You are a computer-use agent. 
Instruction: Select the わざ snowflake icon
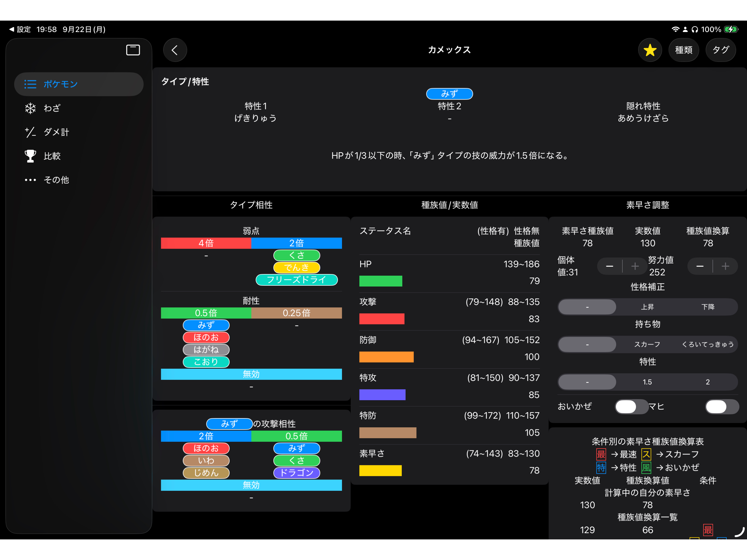point(30,108)
